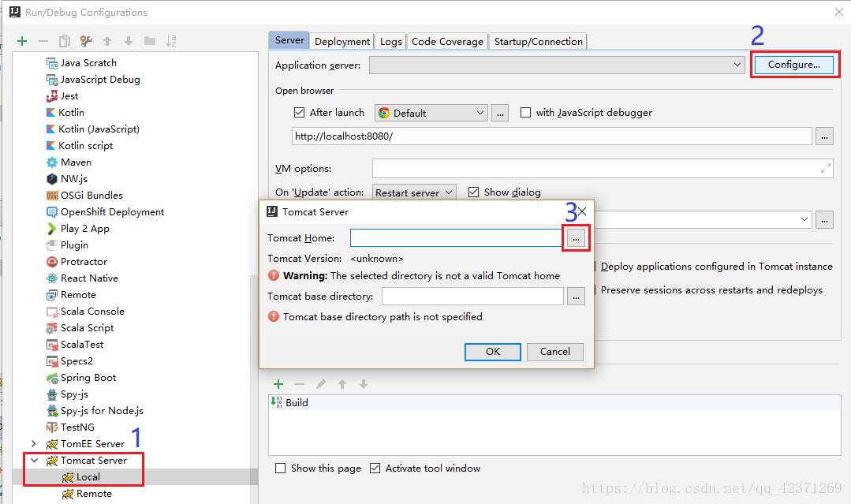This screenshot has width=851, height=504.
Task: Select React Native configuration type
Action: point(82,278)
